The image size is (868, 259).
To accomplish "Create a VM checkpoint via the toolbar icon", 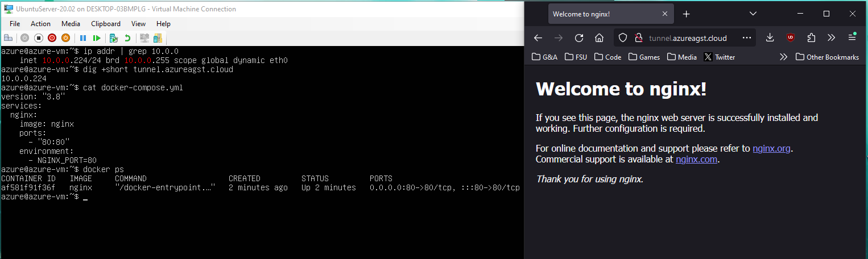I will (114, 38).
